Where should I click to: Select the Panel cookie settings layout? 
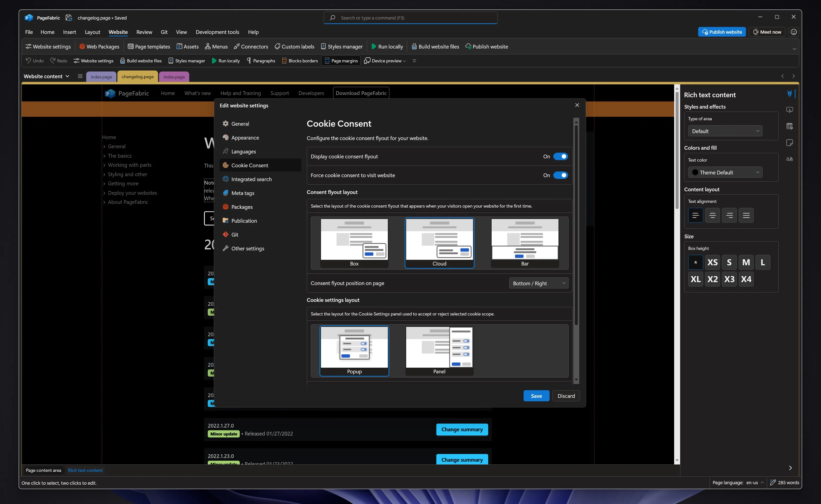439,351
